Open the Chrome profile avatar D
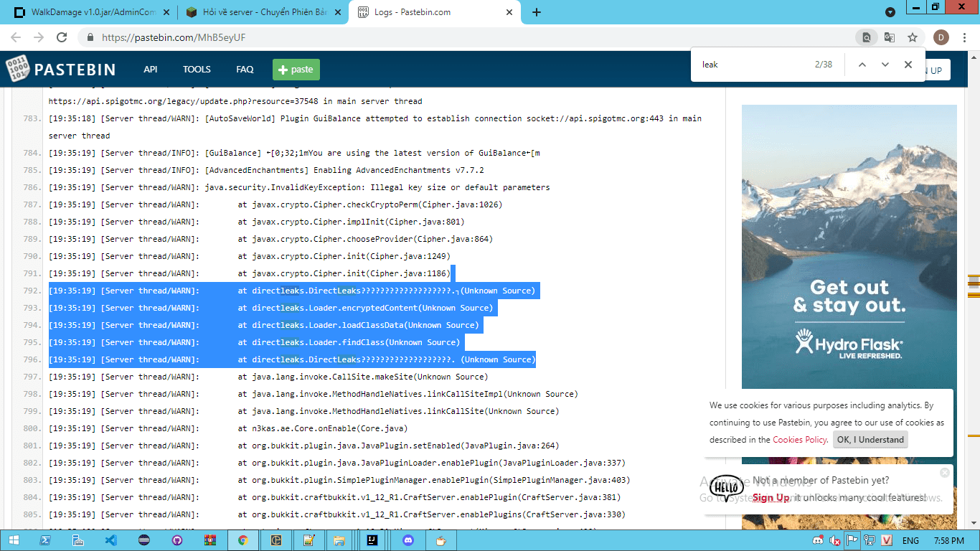The height and width of the screenshot is (551, 980). tap(941, 37)
